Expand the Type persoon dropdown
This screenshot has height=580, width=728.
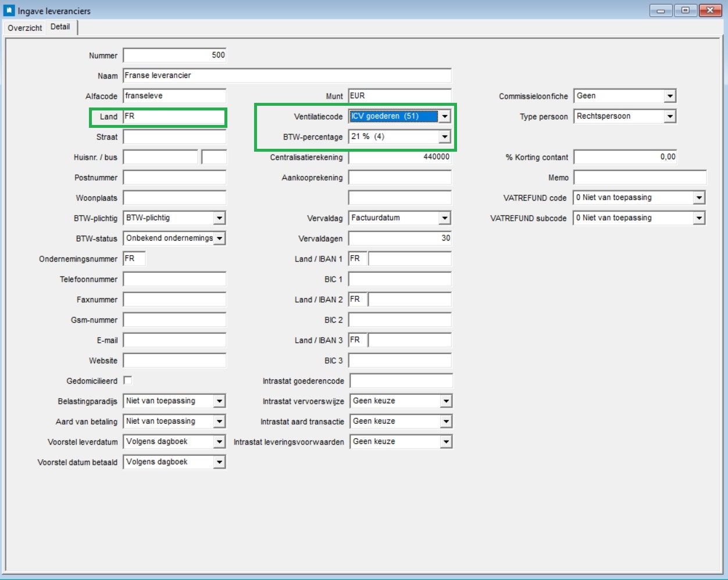point(670,116)
